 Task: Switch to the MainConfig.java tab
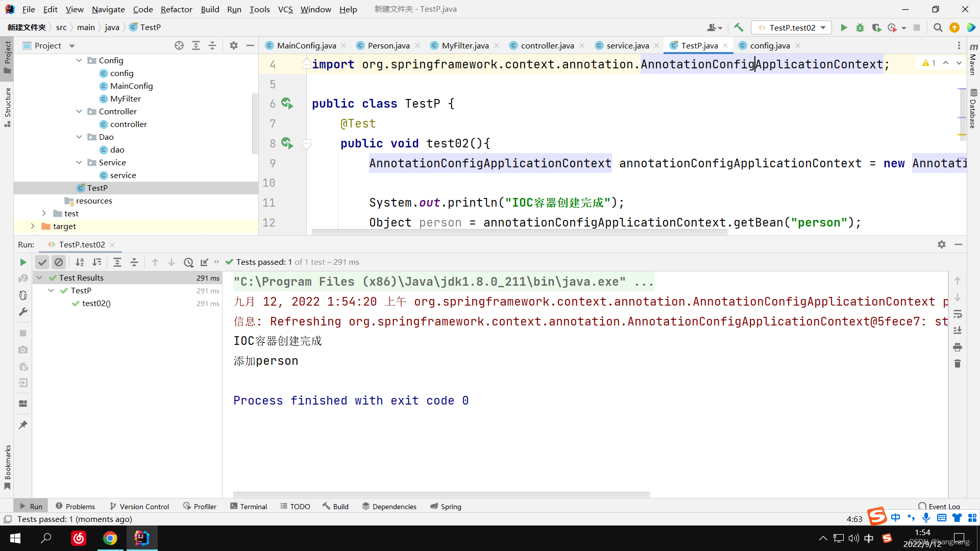[x=306, y=45]
